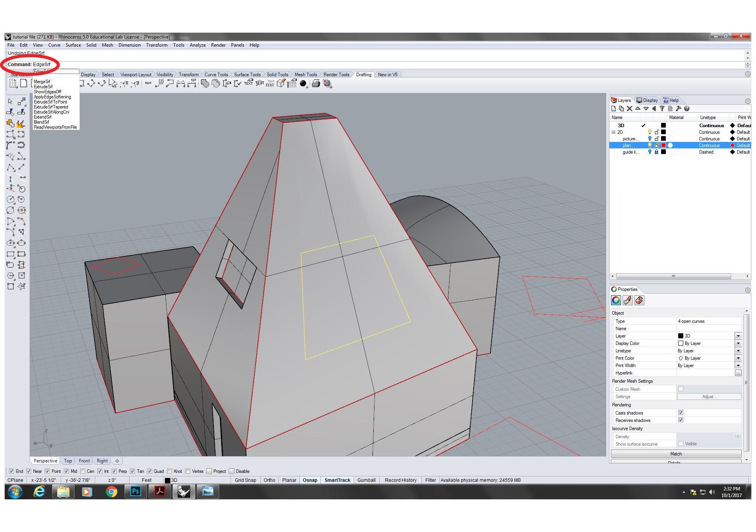Switch to the Surface Tools toolbar tab
This screenshot has width=756, height=532.
247,75
